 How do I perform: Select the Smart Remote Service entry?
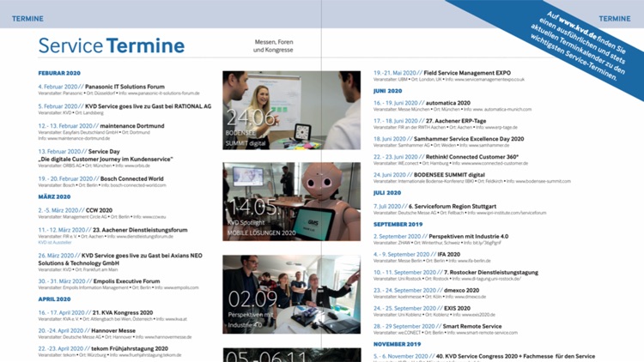coord(446,329)
